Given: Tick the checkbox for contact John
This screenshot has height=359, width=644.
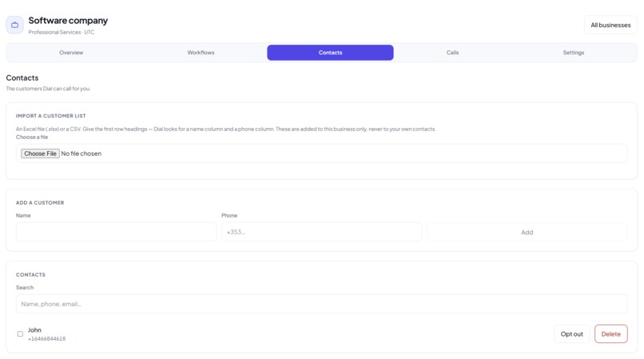Looking at the screenshot, I should click(x=20, y=334).
